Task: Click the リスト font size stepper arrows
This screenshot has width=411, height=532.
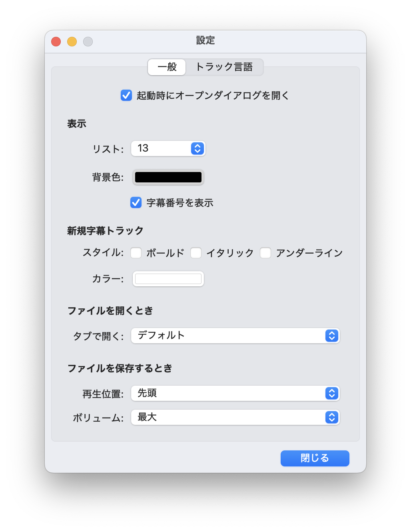Action: point(198,148)
